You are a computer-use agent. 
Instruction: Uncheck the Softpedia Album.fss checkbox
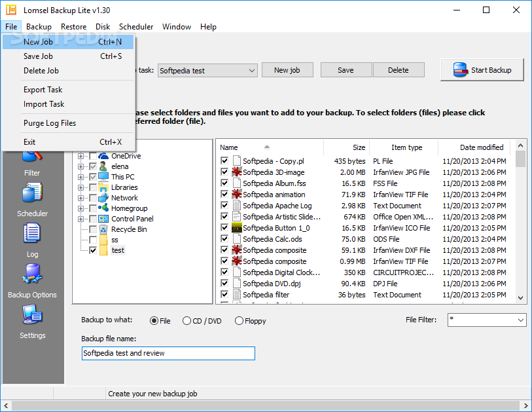(224, 183)
